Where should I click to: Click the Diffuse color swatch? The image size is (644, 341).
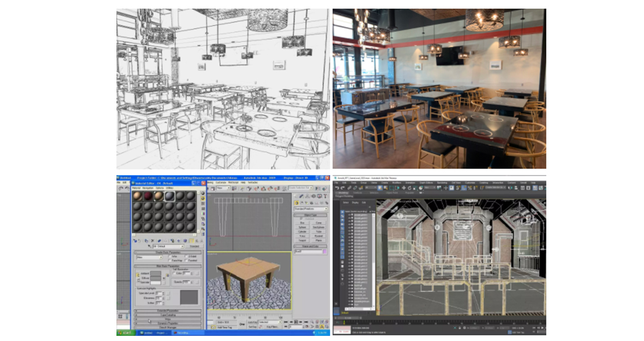[x=156, y=278]
